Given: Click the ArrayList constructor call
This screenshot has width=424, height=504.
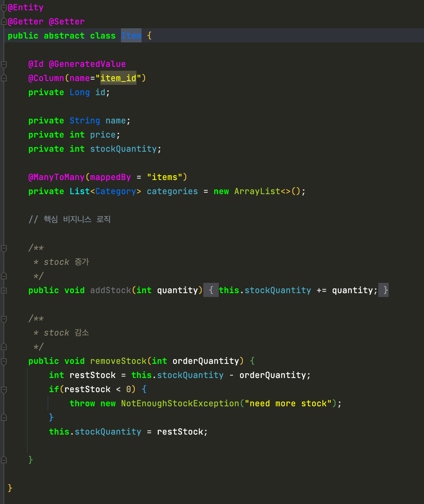Looking at the screenshot, I should [x=257, y=191].
